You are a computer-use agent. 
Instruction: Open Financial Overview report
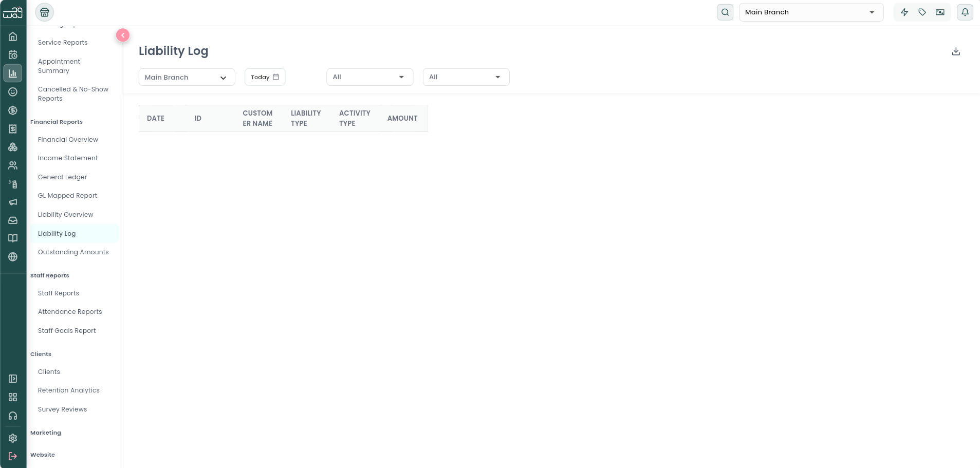coord(68,140)
